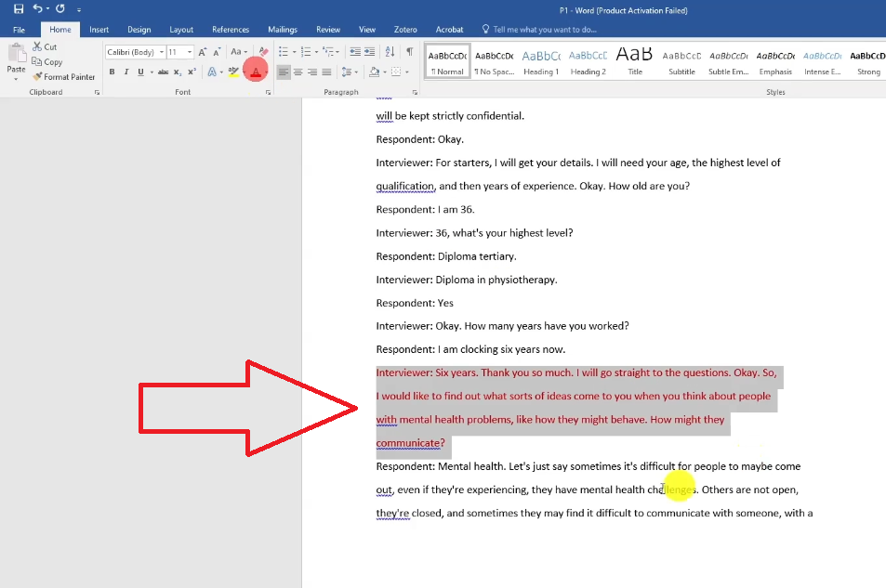Image resolution: width=886 pixels, height=588 pixels.
Task: Click the Format Painter tool
Action: [63, 77]
